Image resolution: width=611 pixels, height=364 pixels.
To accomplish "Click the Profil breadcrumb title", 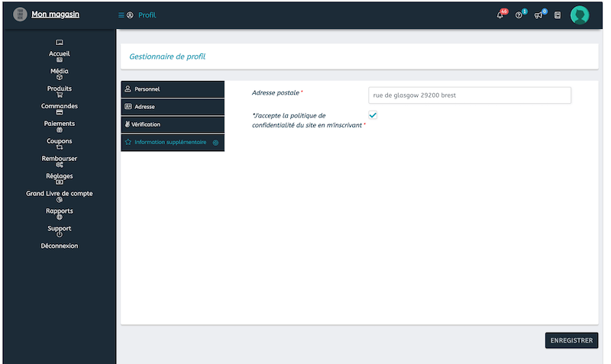I will 147,15.
